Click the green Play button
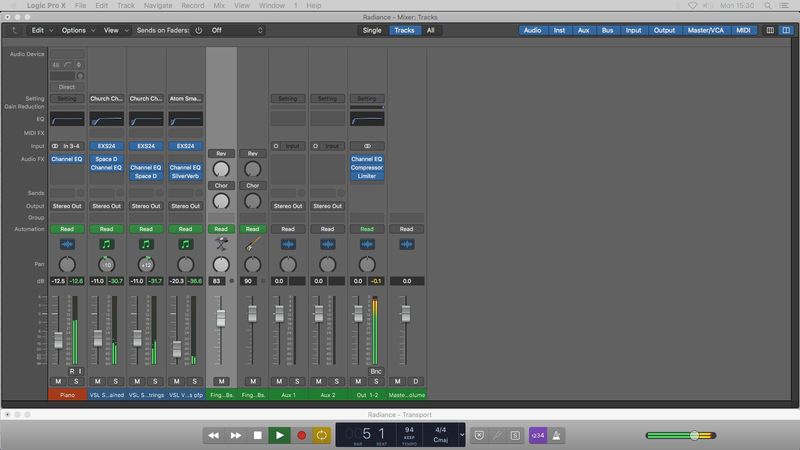The image size is (800, 450). coord(280,435)
